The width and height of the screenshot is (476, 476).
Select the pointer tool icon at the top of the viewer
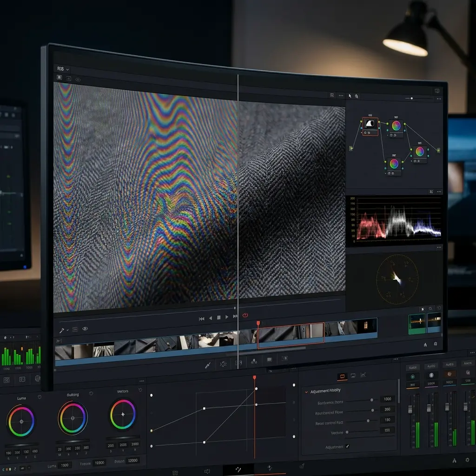[x=350, y=96]
